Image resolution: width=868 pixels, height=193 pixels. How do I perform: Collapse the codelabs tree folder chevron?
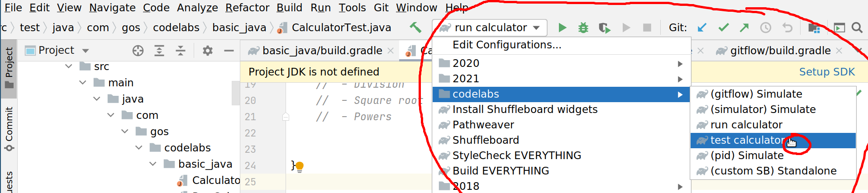coord(139,148)
